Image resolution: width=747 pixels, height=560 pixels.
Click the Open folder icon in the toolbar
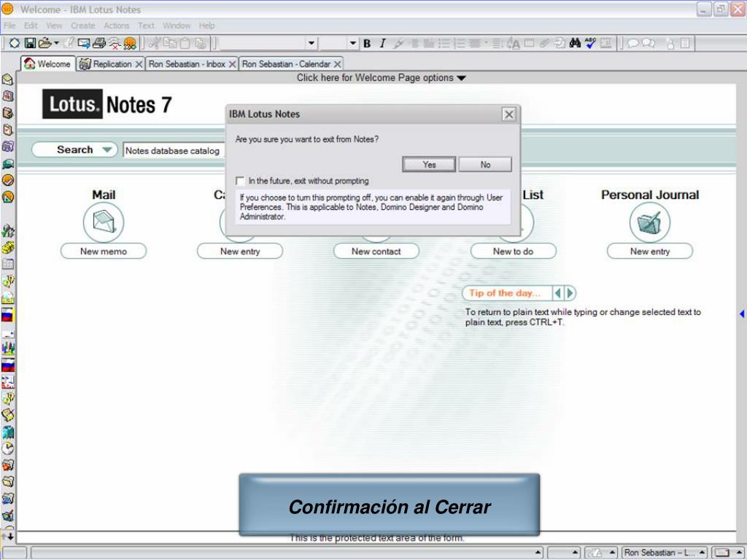click(x=44, y=43)
